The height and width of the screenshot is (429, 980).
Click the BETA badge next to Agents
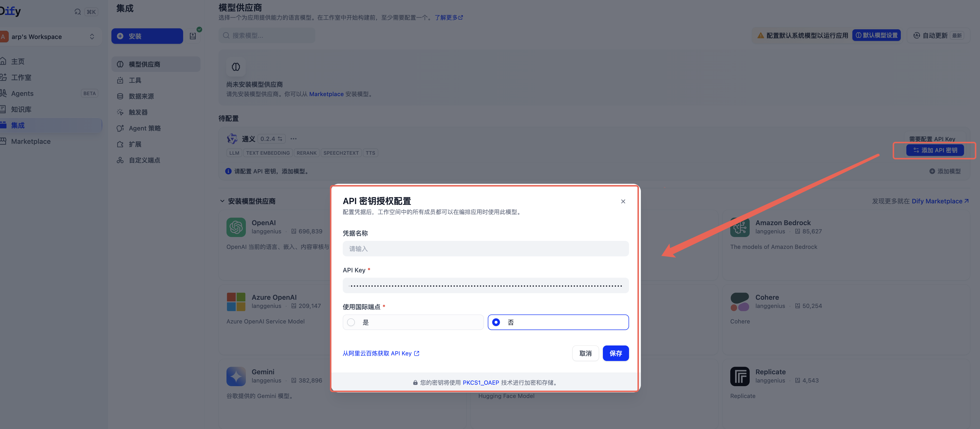click(x=89, y=93)
